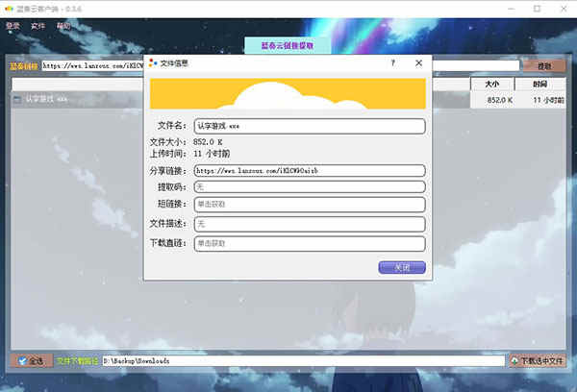Click the 文件信息 dialog help question mark
The image size is (577, 392).
(x=393, y=63)
